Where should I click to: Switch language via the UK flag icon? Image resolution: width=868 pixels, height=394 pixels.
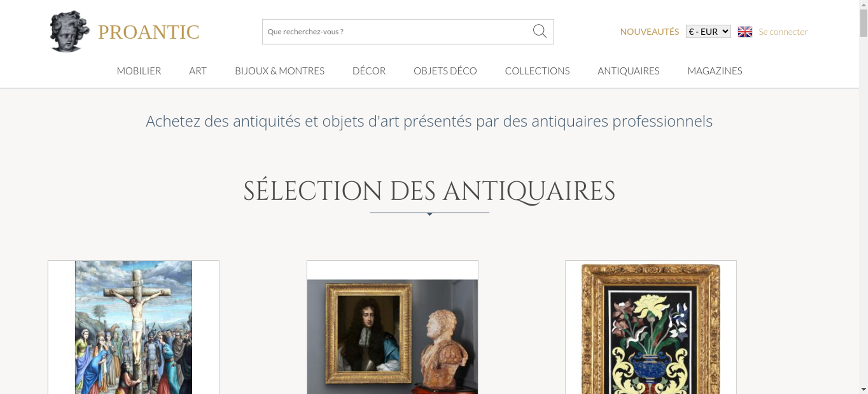point(745,32)
